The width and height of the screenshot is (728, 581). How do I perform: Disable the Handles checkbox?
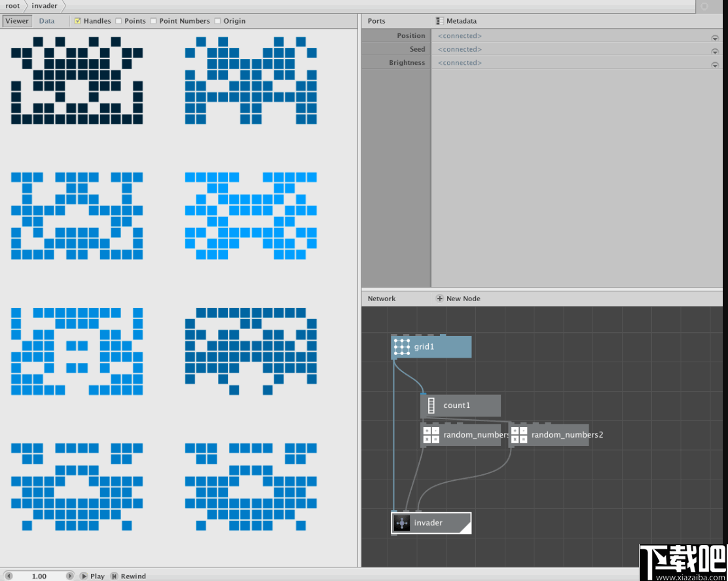point(77,20)
